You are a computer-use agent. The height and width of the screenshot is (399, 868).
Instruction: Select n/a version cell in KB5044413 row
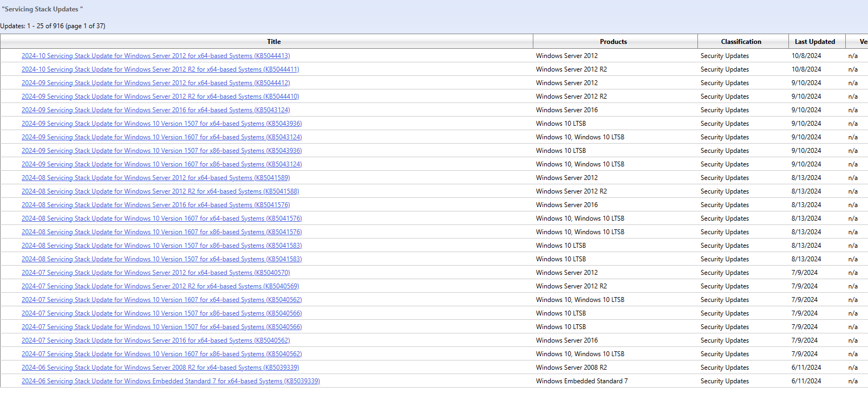tap(853, 56)
